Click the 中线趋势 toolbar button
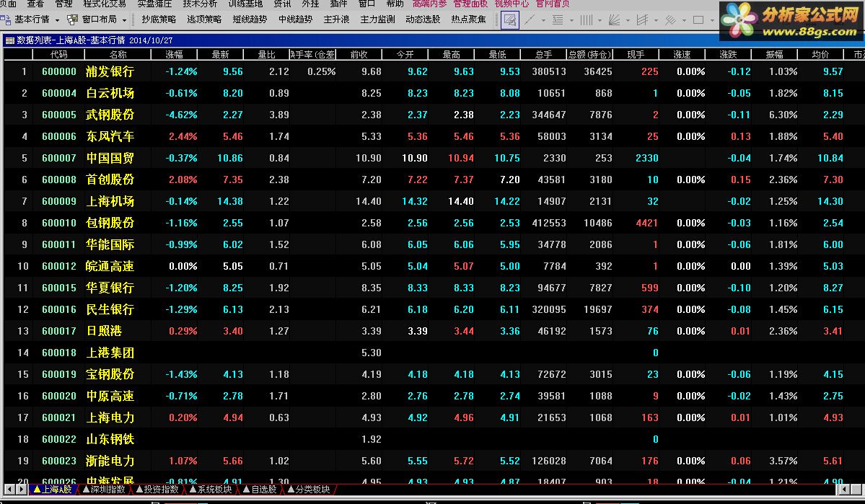Screen dimensions: 865x504 pos(295,19)
